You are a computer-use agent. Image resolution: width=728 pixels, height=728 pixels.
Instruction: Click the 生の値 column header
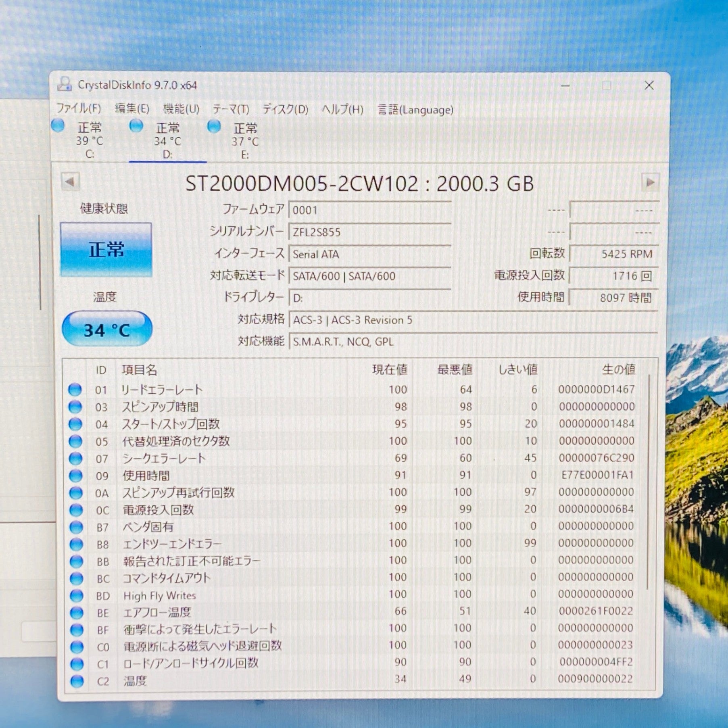pos(618,369)
